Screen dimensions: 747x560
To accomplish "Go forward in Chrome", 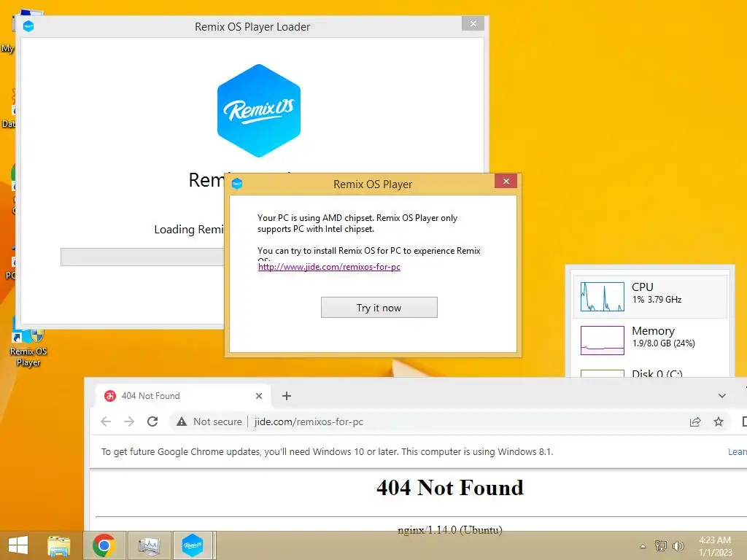I will (129, 421).
